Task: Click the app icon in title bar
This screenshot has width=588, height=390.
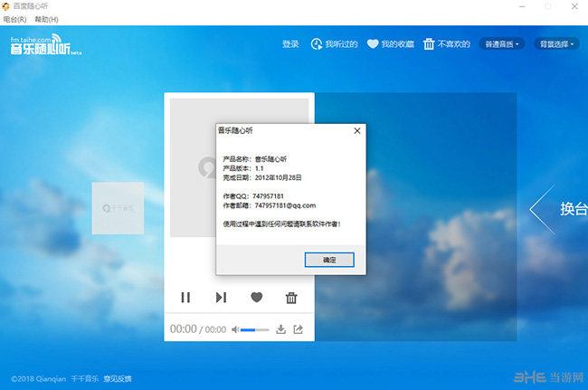Action: click(x=5, y=6)
